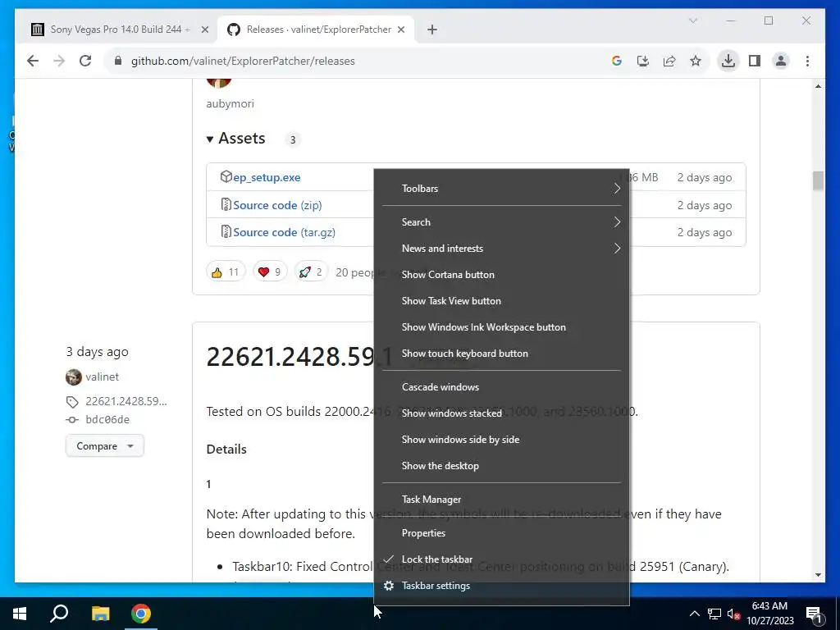Expand the Search submenu
840x630 pixels.
(501, 221)
